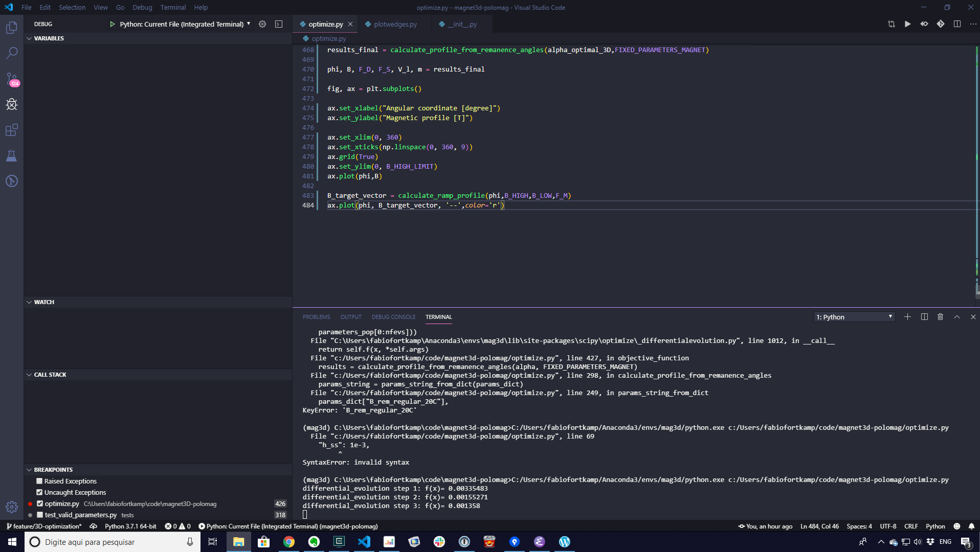Open the Extensions view icon

(12, 130)
